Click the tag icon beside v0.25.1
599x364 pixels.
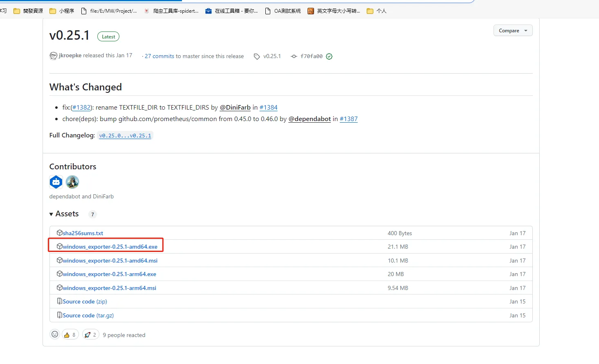pos(257,56)
